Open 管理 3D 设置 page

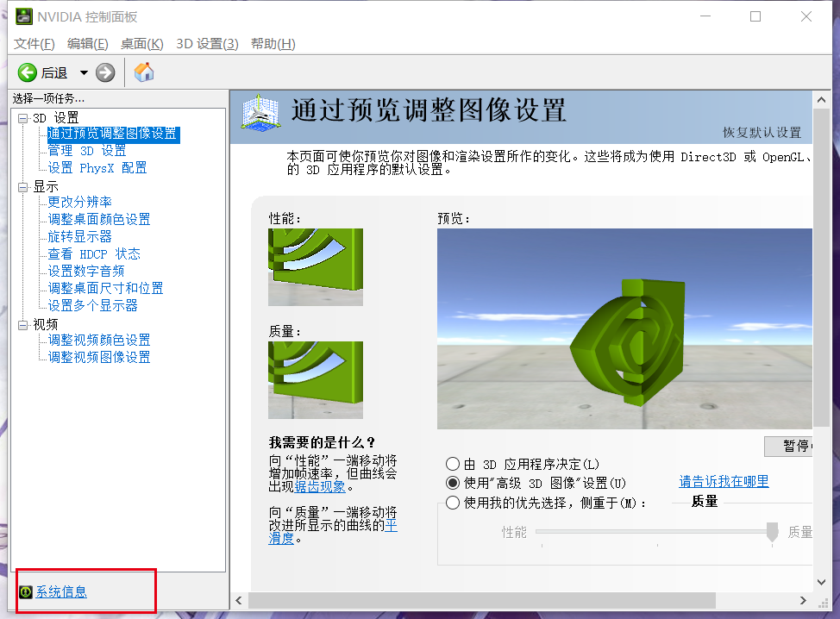87,151
